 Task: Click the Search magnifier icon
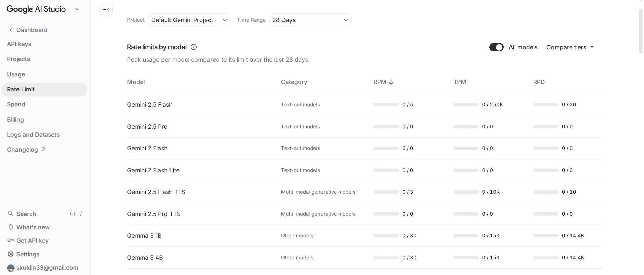coord(11,214)
